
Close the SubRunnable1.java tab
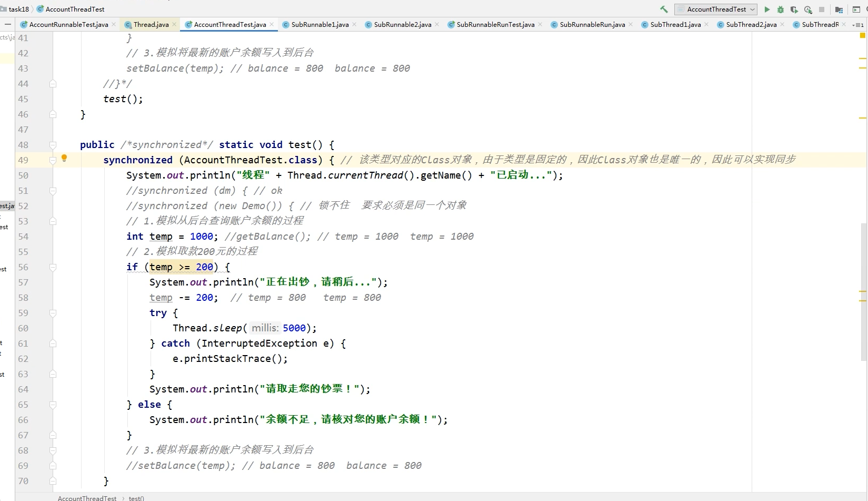coord(354,24)
